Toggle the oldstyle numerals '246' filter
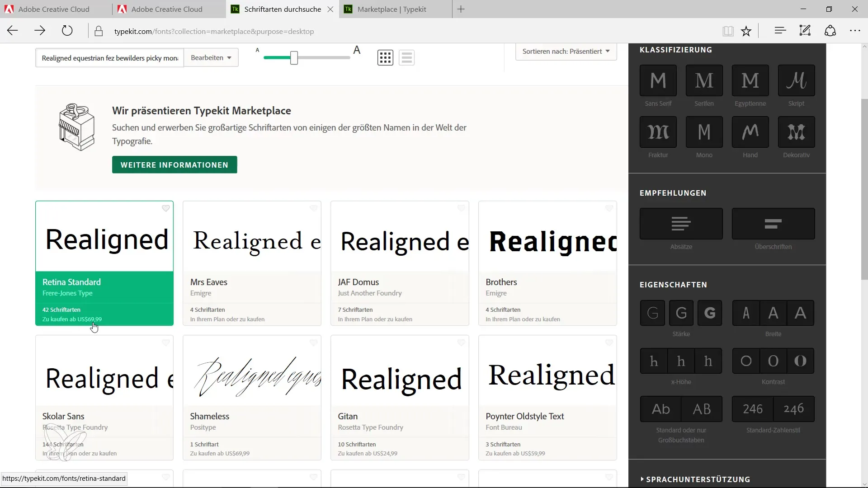Image resolution: width=868 pixels, height=488 pixels. click(794, 409)
